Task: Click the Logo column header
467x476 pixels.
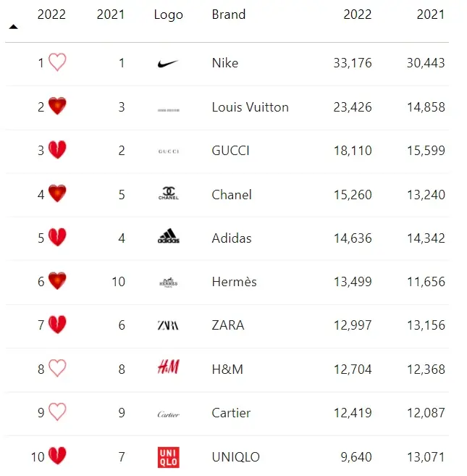Action: [x=169, y=15]
